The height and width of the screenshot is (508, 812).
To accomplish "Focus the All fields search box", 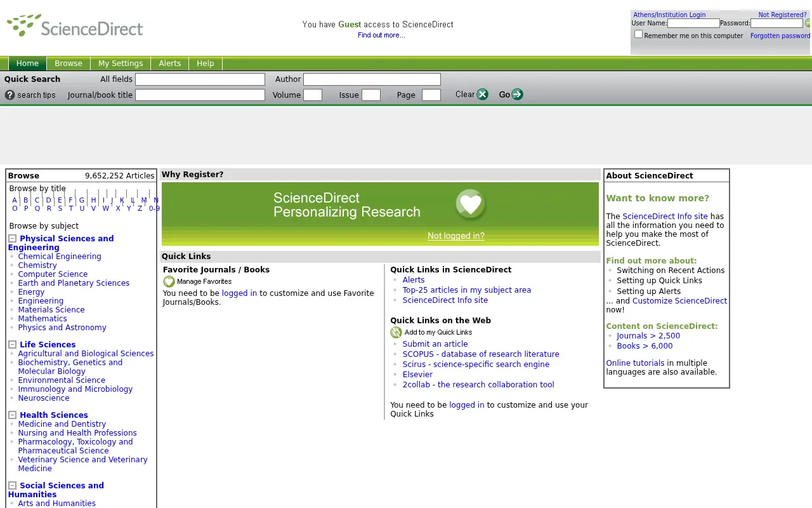I will [200, 79].
